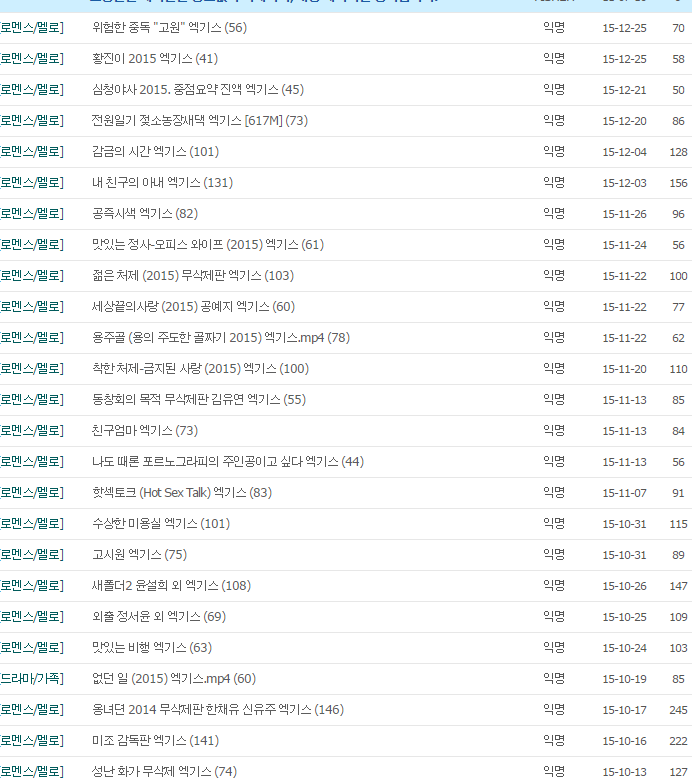Open the '동창회의 목적 무삭제판 김유연 엑기스' post

click(187, 400)
